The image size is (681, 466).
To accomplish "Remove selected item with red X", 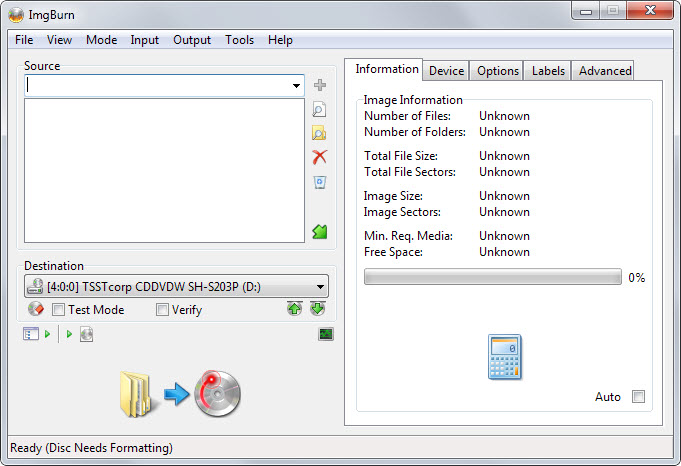I will click(x=320, y=157).
